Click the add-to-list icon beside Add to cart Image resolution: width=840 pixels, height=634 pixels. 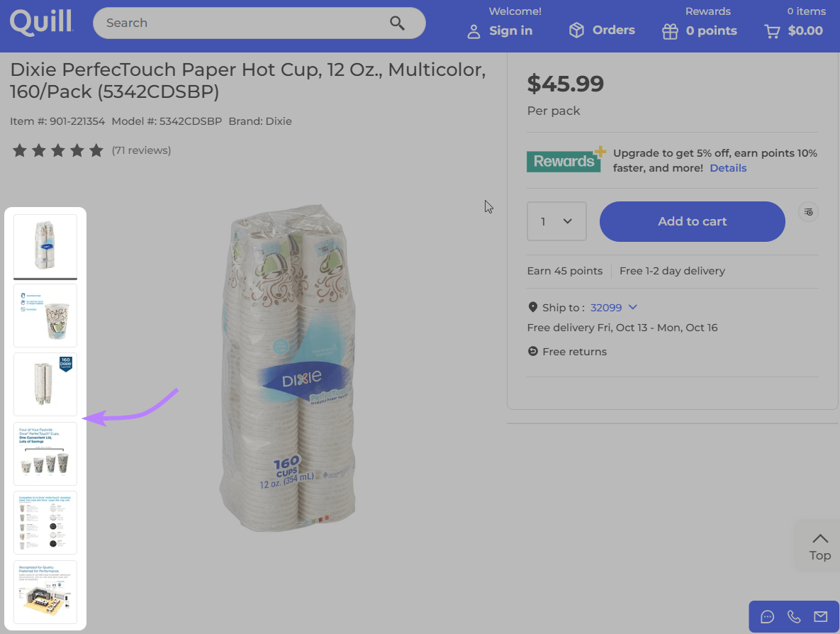[x=808, y=211]
